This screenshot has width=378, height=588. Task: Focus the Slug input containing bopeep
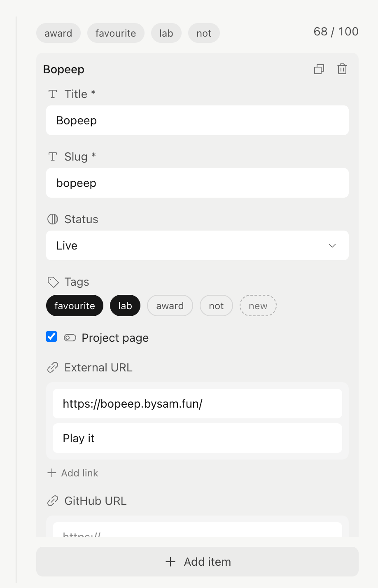[x=197, y=183]
